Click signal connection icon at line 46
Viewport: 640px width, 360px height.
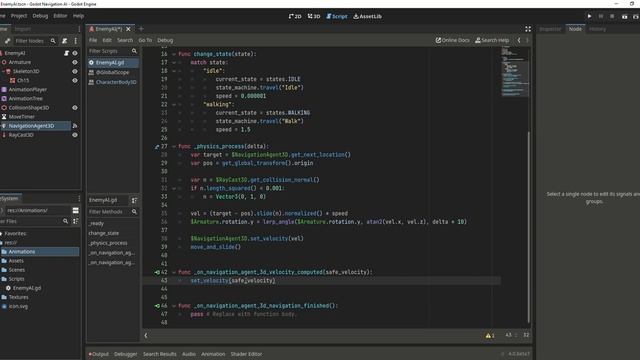(157, 305)
